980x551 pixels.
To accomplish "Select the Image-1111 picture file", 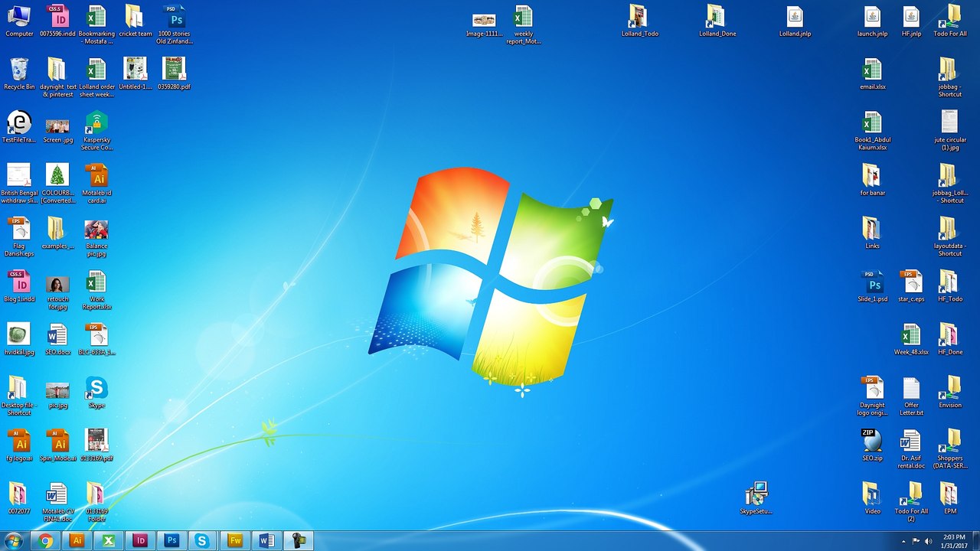I will click(484, 24).
